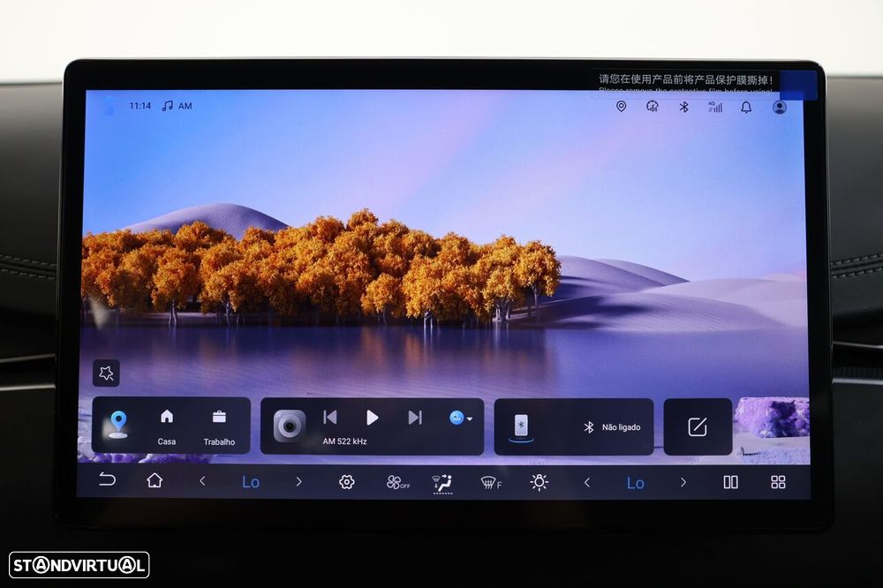Open the user profile account icon
Screen dimensions: 883x588
[x=780, y=107]
